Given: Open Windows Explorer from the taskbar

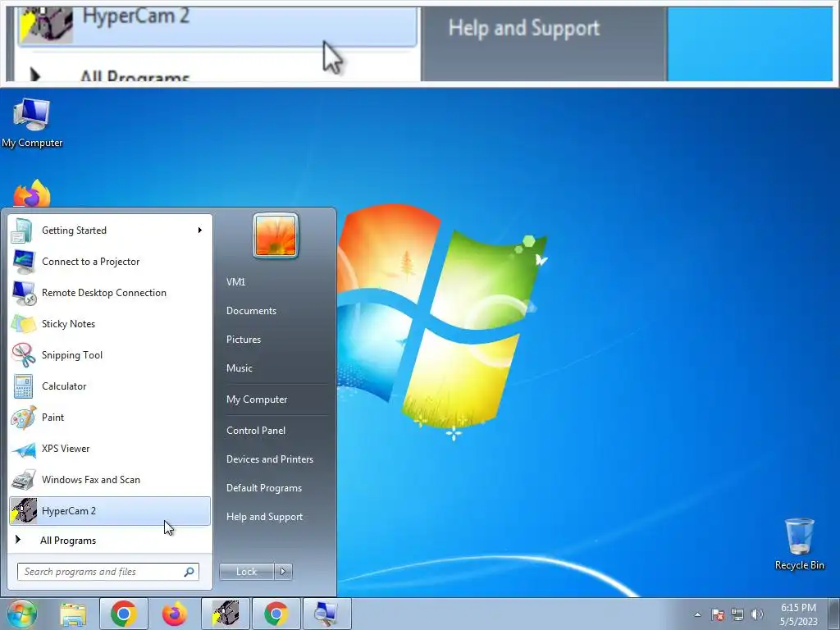Looking at the screenshot, I should pyautogui.click(x=73, y=614).
